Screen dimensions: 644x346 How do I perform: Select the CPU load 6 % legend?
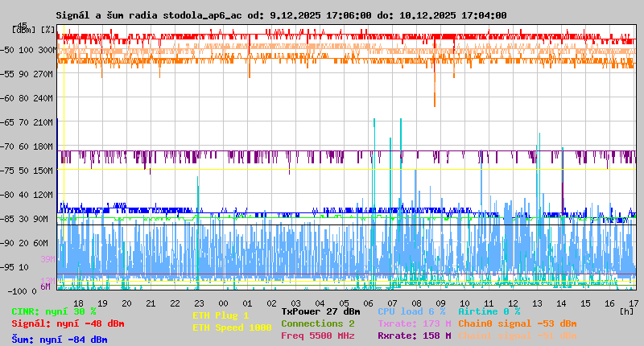pos(411,311)
